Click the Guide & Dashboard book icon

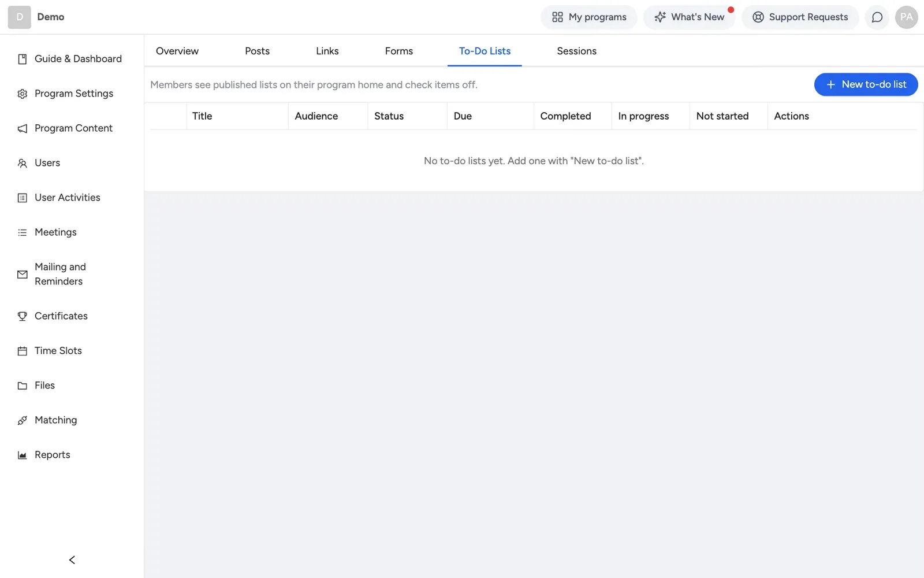click(x=23, y=59)
